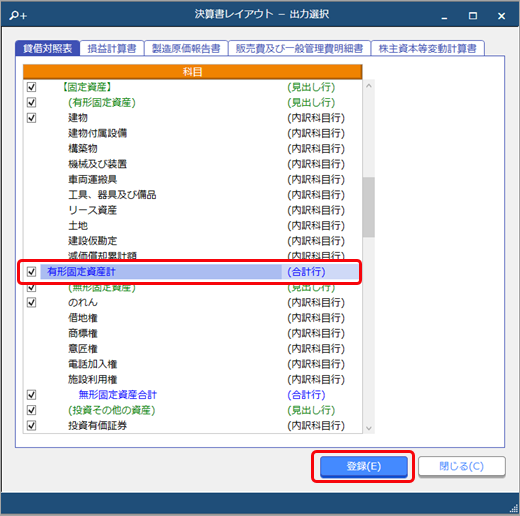
Task: Click the magnifier zoom icon in title bar
Action: 18,15
